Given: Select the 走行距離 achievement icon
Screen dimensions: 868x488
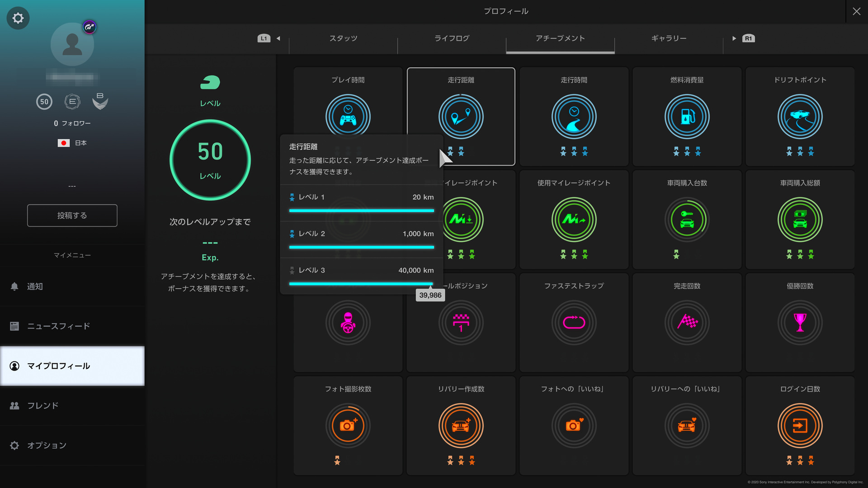Looking at the screenshot, I should pos(461,117).
